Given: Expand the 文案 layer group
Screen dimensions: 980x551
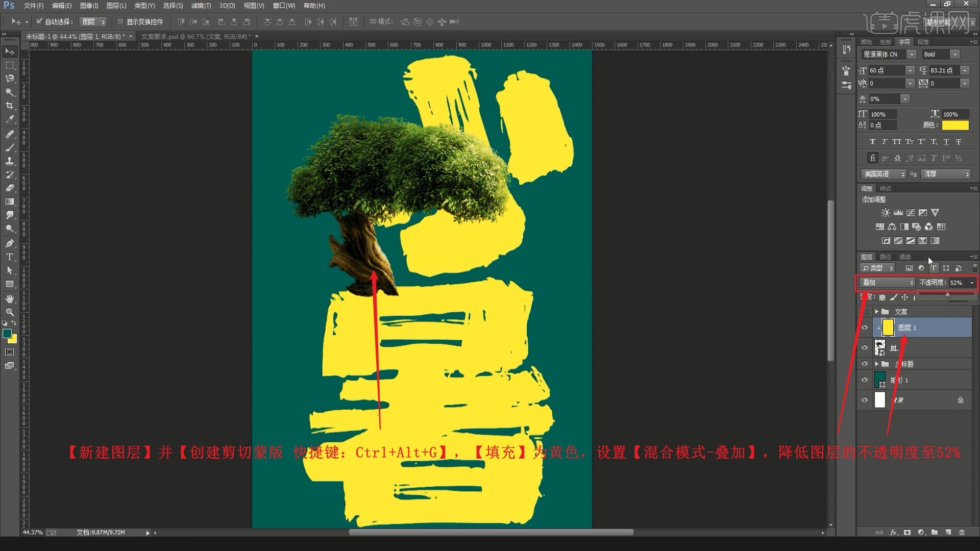Looking at the screenshot, I should 876,312.
